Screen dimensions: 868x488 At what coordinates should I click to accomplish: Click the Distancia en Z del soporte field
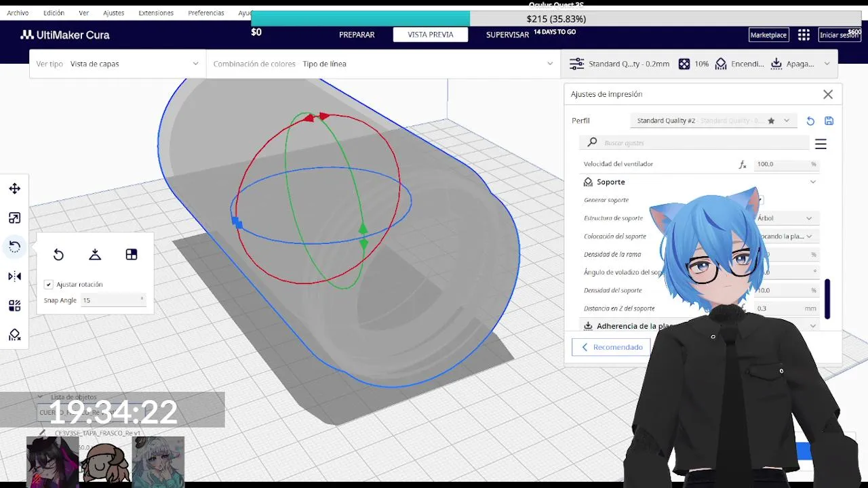pos(786,308)
